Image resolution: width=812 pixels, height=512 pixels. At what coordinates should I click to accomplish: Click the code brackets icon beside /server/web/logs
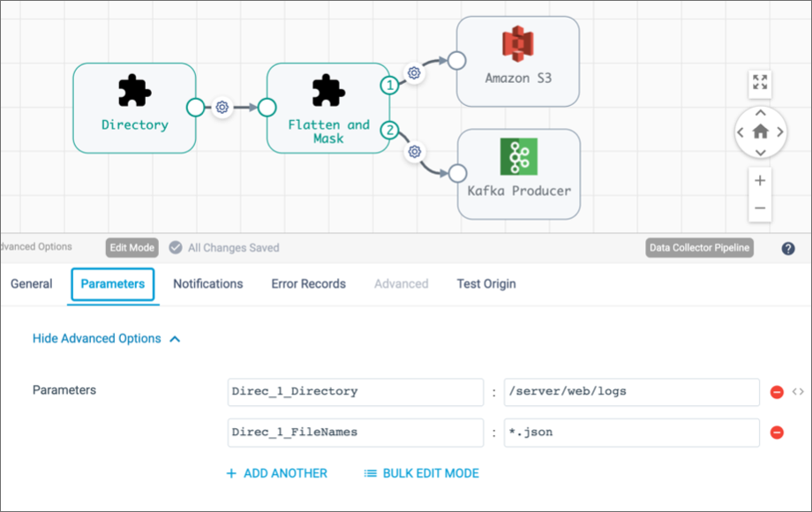pos(798,391)
